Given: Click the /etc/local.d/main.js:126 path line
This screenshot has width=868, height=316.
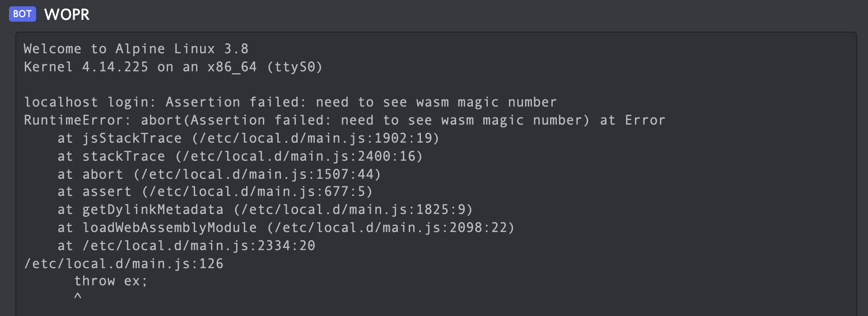Looking at the screenshot, I should tap(124, 264).
